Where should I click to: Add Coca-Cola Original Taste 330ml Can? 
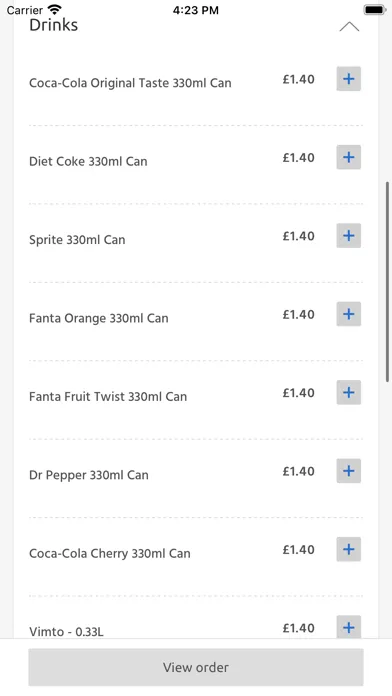[x=348, y=79]
